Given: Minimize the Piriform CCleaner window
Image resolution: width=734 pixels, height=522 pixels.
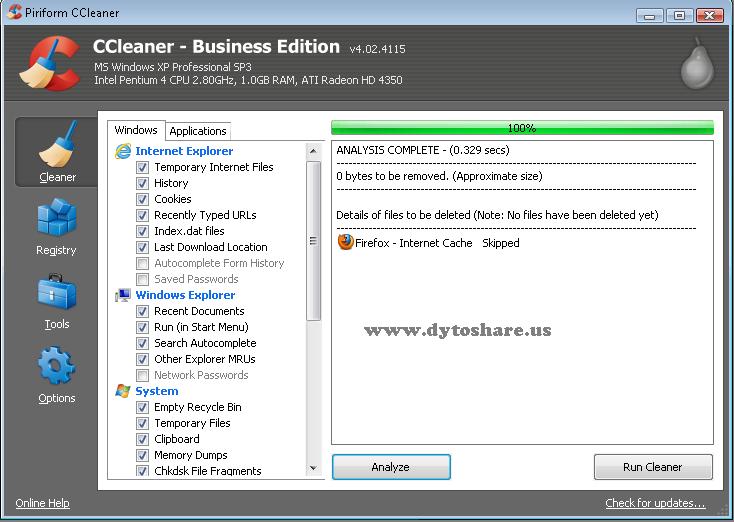Looking at the screenshot, I should [x=650, y=15].
